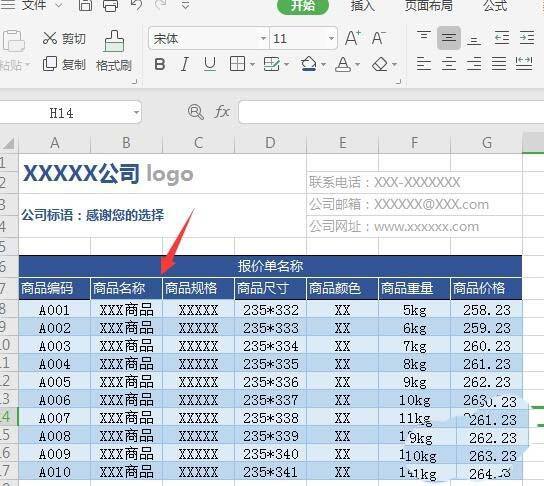Increase font size with A+ icon
The height and width of the screenshot is (486, 544).
353,37
